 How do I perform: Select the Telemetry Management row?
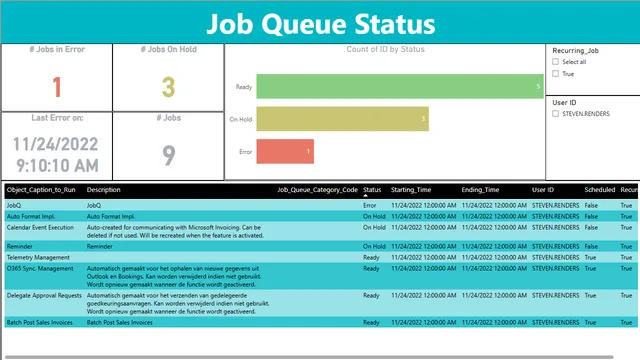click(321, 258)
